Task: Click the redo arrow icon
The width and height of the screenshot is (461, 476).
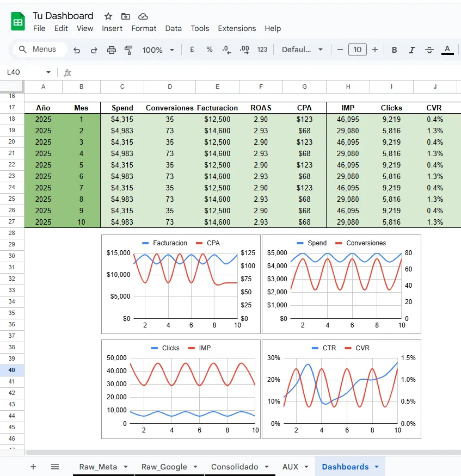Action: click(94, 50)
